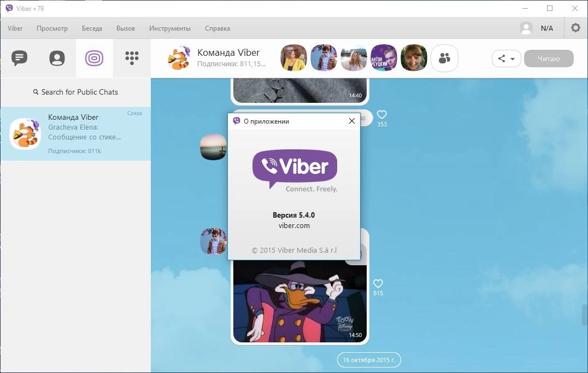Open participant avatar of man in sunglasses in header
The height and width of the screenshot is (373, 588).
coord(324,58)
